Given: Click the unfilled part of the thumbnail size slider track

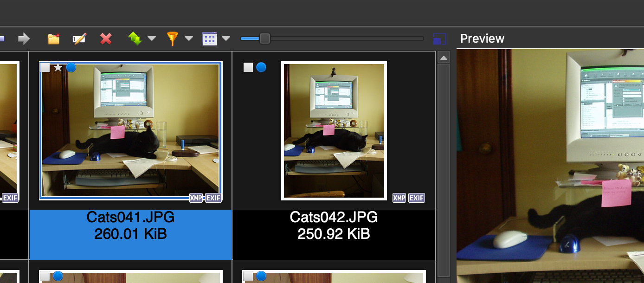Looking at the screenshot, I should click(347, 39).
